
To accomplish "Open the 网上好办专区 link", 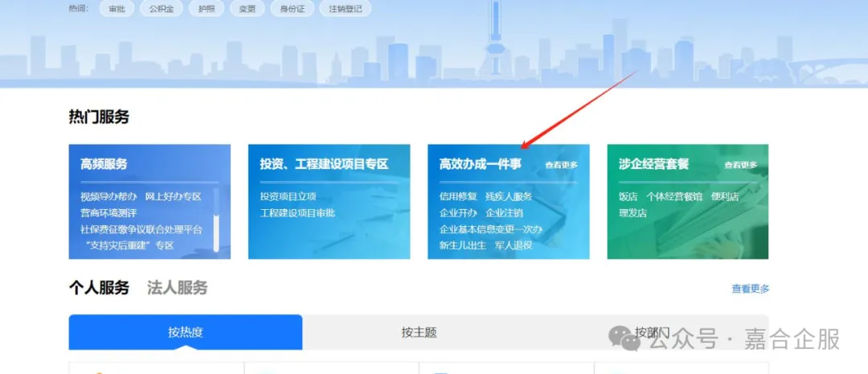I will (x=174, y=197).
